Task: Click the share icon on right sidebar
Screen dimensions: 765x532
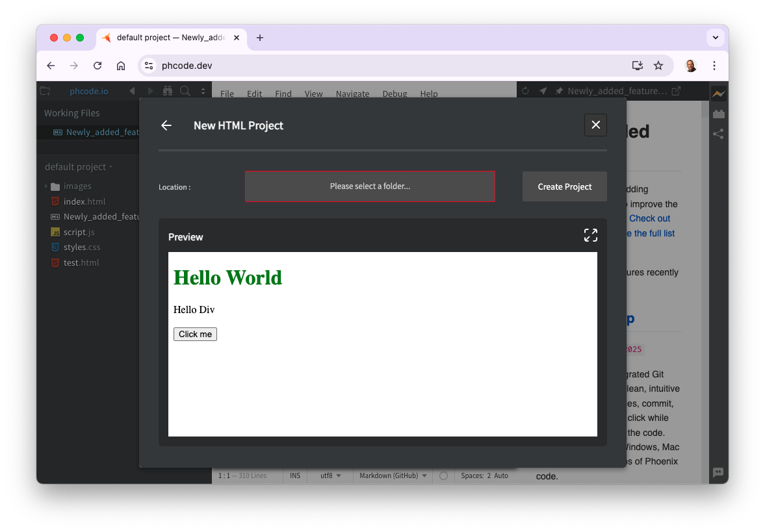Action: 718,134
